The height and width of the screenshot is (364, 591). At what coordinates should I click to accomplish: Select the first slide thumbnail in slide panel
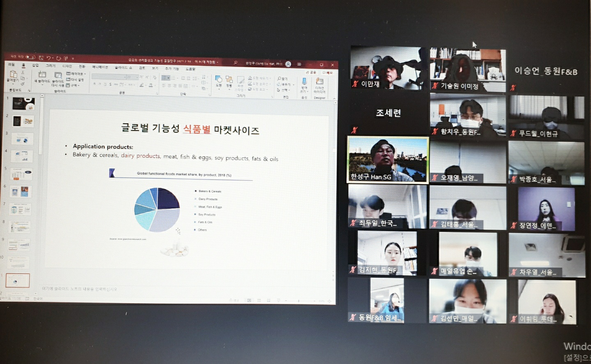tap(23, 103)
